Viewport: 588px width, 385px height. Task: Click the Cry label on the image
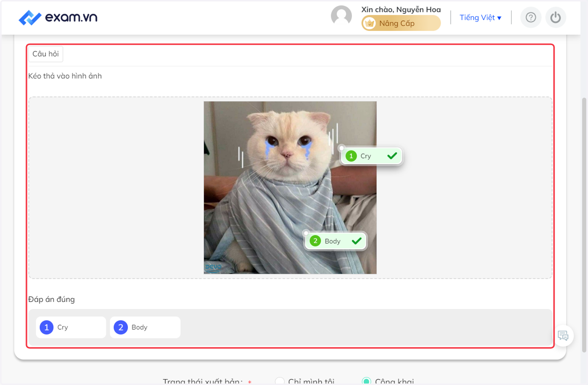click(371, 156)
